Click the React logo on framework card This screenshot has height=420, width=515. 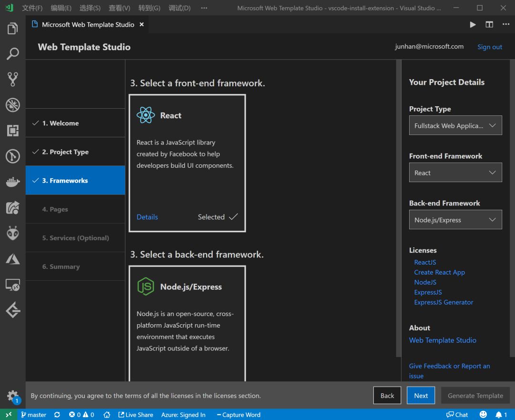click(x=145, y=115)
